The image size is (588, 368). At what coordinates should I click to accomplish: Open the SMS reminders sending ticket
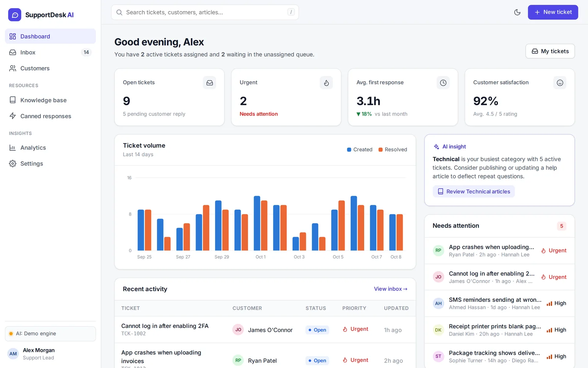[x=499, y=304]
